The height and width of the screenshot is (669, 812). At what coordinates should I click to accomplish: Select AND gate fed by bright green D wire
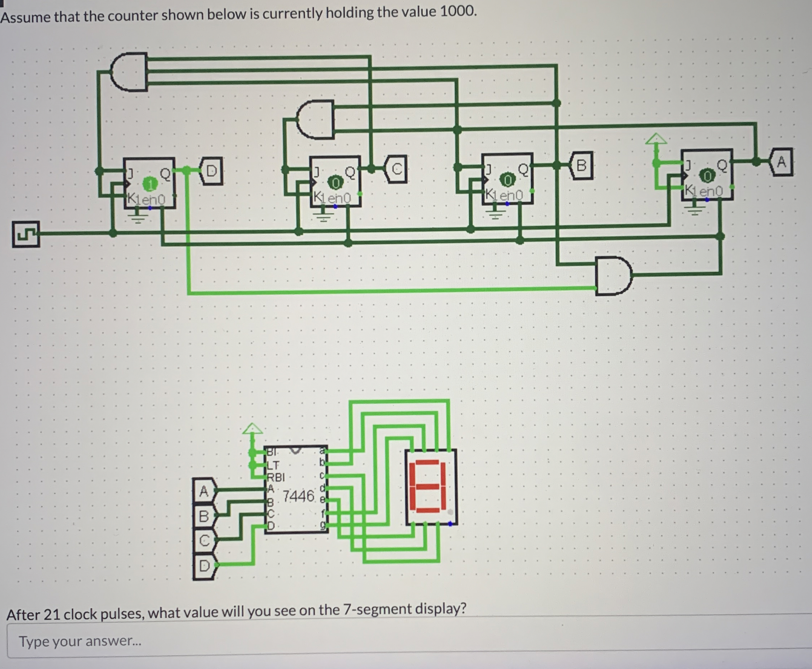click(613, 276)
